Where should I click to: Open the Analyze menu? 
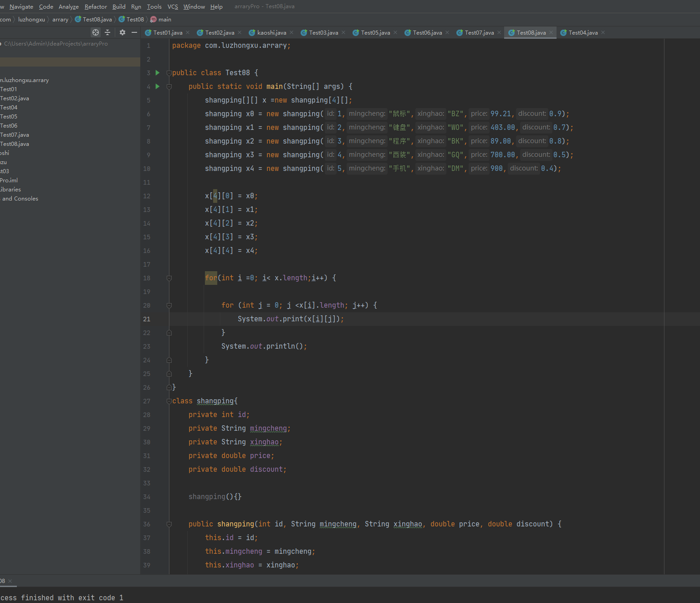pos(69,6)
